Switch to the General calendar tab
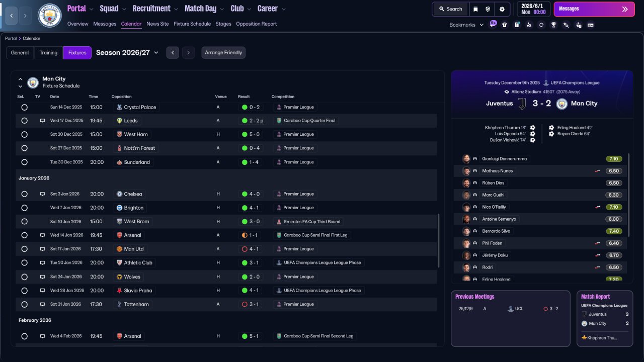 20,53
